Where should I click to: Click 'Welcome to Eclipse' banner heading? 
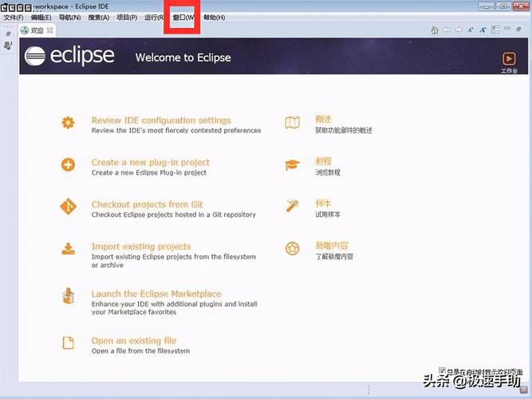[183, 57]
